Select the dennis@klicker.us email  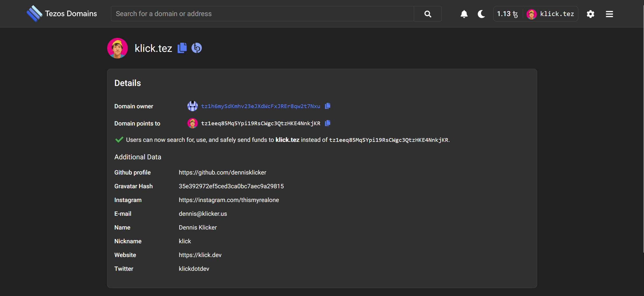[203, 214]
